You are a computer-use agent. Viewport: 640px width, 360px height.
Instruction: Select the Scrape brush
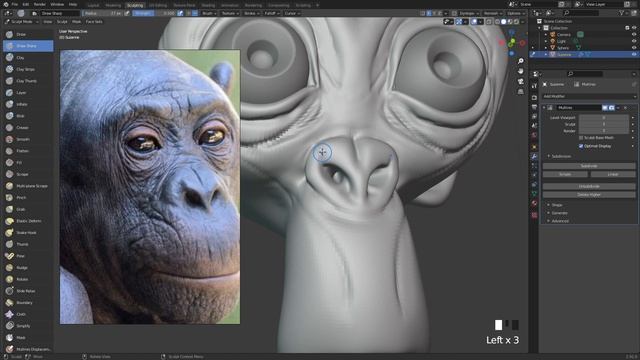(x=28, y=174)
